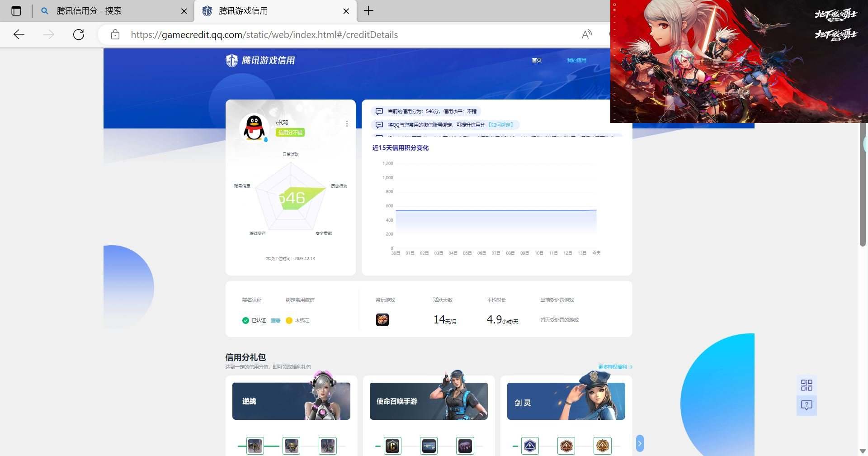Select 日常活跃 radar chart label

tap(291, 154)
